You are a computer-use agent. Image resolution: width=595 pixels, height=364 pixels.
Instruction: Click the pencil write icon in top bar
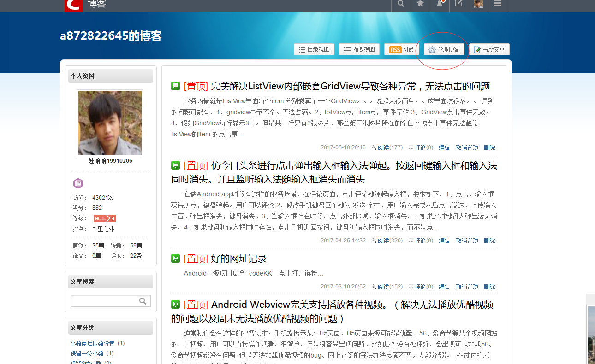click(459, 4)
